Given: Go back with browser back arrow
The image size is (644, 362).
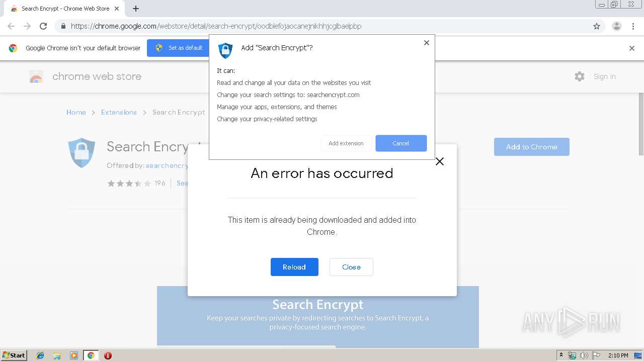Looking at the screenshot, I should pos(11,26).
